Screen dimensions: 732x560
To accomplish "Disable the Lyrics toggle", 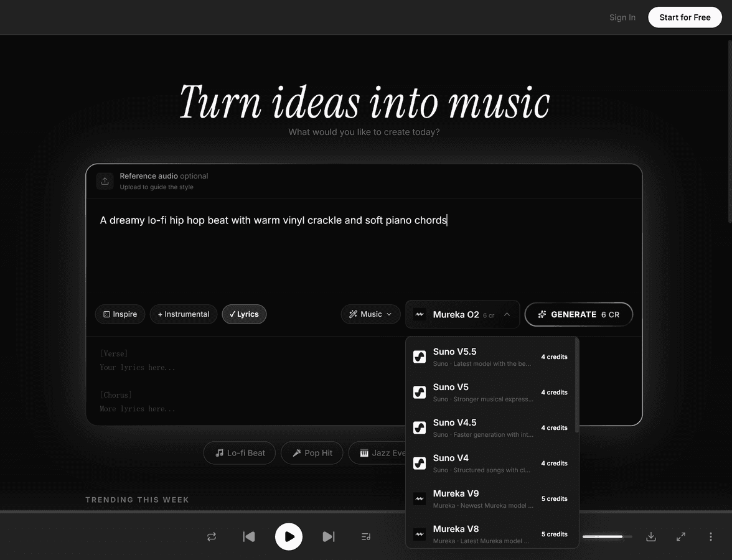I will point(244,314).
